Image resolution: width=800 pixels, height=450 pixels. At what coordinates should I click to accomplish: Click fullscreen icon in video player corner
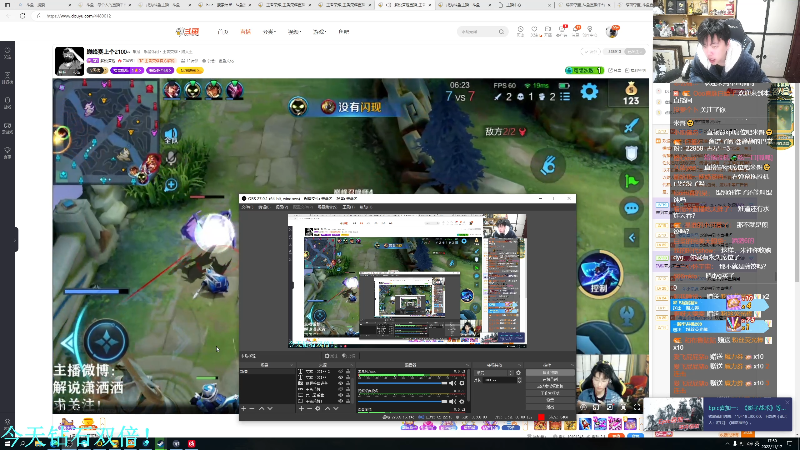tap(637, 407)
